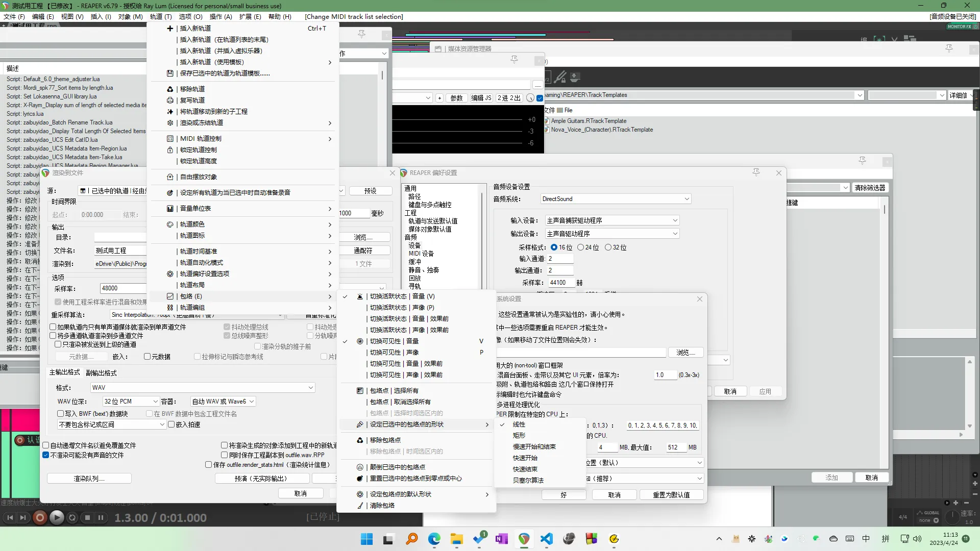Click the 渲染队列... button
This screenshot has width=980, height=551.
pyautogui.click(x=89, y=479)
